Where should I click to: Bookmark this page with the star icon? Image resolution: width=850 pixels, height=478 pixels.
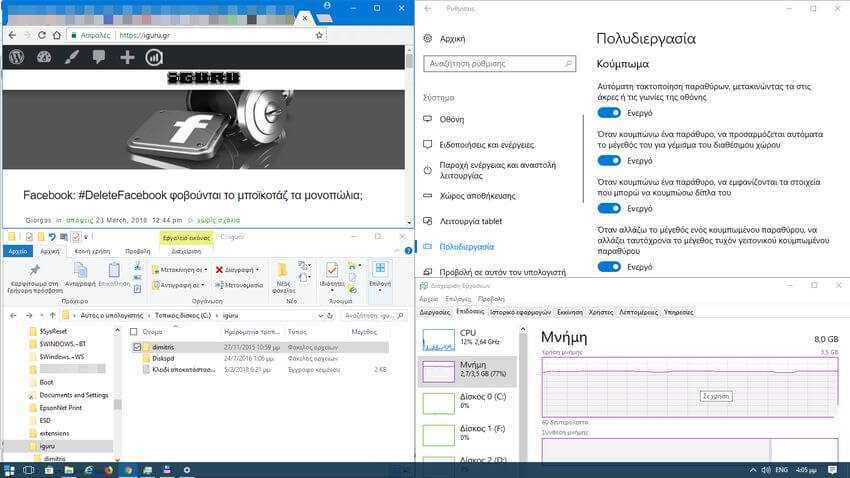click(x=319, y=35)
